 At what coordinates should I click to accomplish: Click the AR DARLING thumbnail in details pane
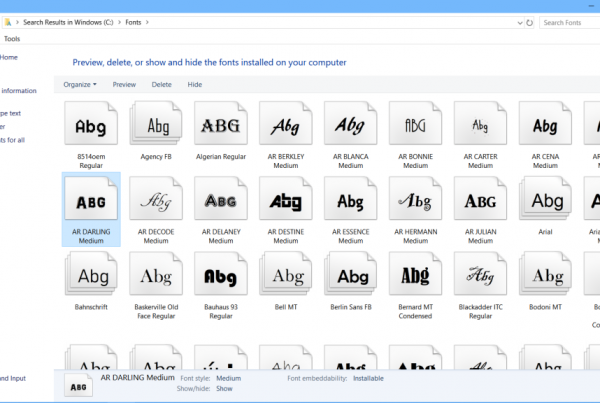tap(78, 386)
